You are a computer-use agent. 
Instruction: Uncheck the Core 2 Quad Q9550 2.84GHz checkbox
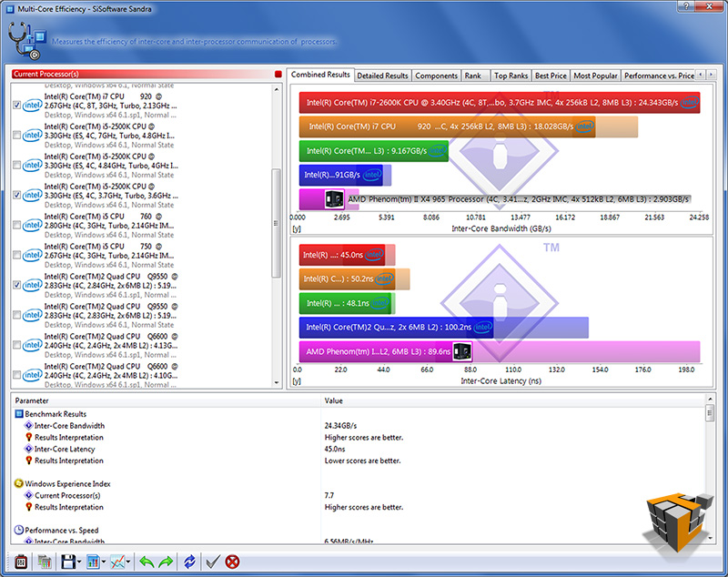(x=16, y=285)
